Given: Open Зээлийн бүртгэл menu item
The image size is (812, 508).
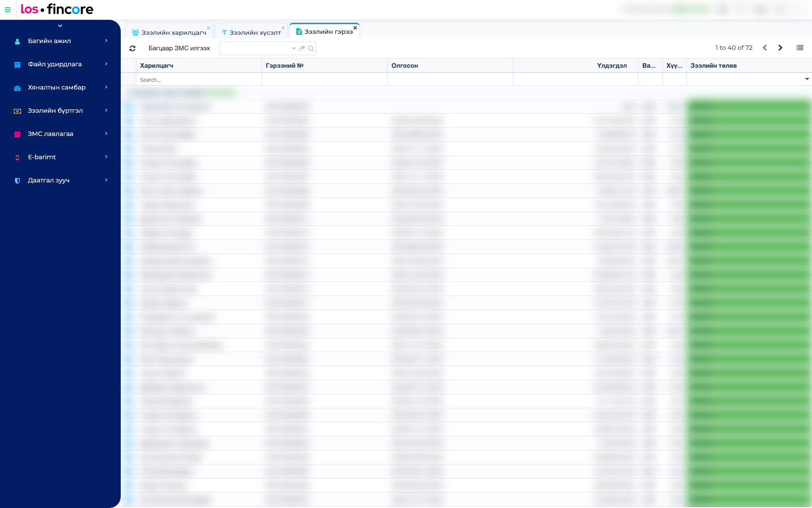Looking at the screenshot, I should click(x=60, y=111).
